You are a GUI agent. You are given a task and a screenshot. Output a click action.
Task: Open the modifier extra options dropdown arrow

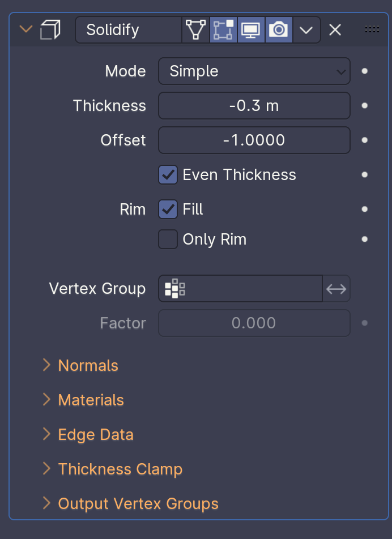pyautogui.click(x=306, y=29)
